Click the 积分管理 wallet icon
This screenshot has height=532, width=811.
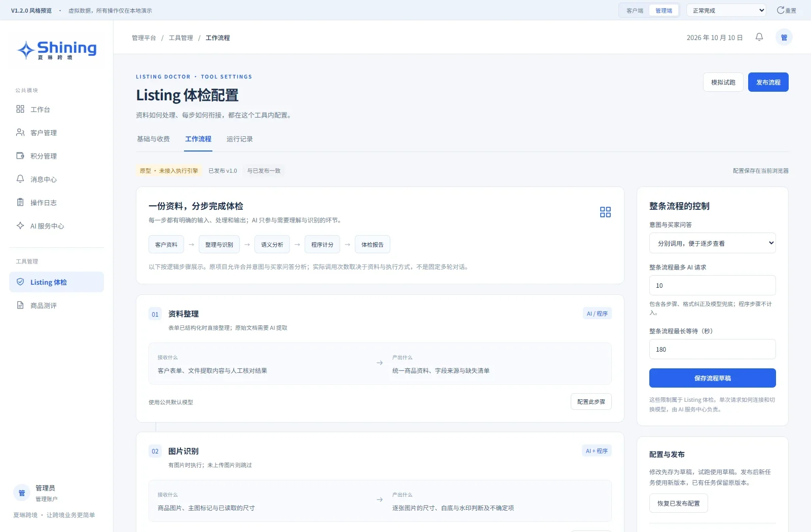20,156
